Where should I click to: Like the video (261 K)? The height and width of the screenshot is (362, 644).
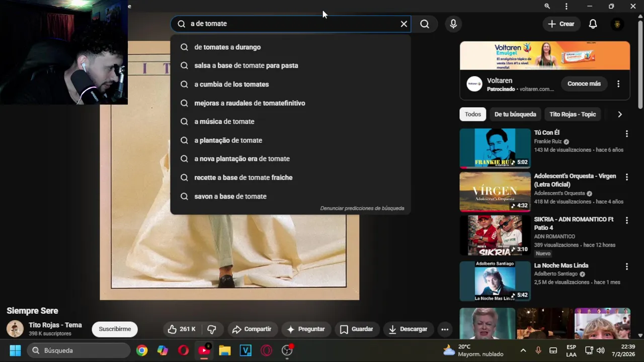point(181,329)
